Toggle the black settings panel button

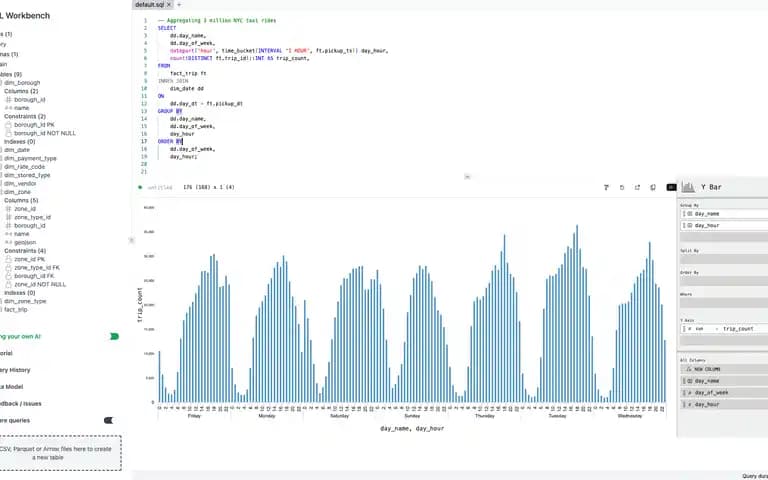672,187
